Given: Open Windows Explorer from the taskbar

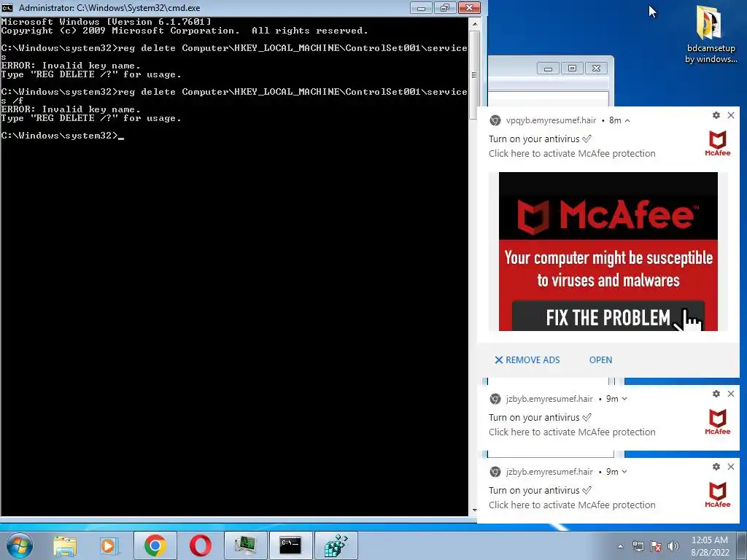Looking at the screenshot, I should pyautogui.click(x=65, y=545).
